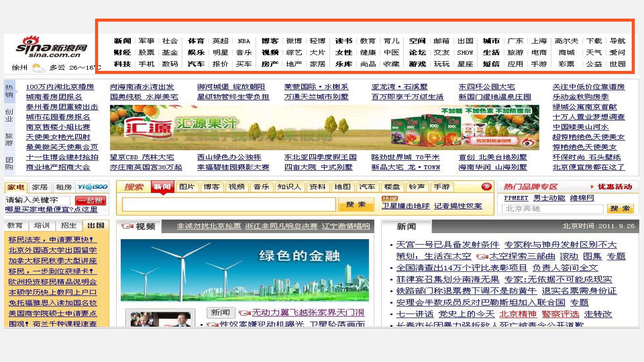The image size is (644, 362).
Task: Click the weather cloud icon beside 徐州
Action: click(x=38, y=68)
